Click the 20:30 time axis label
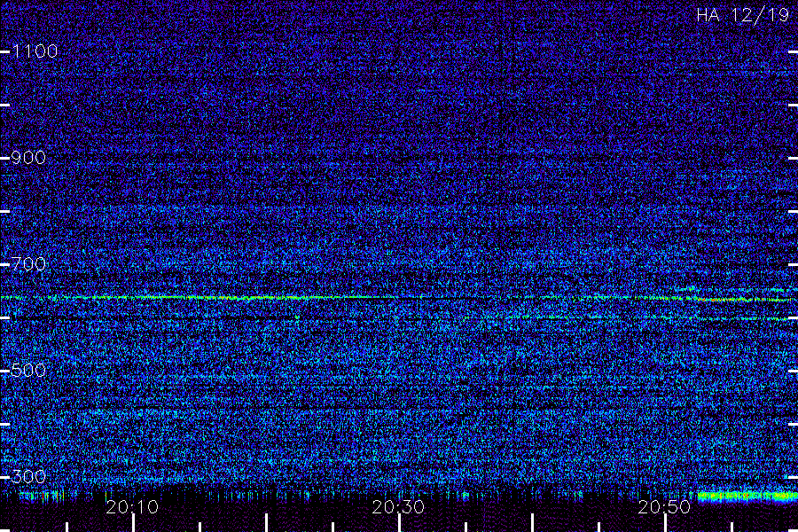Viewport: 798px width, 532px height. [x=398, y=507]
